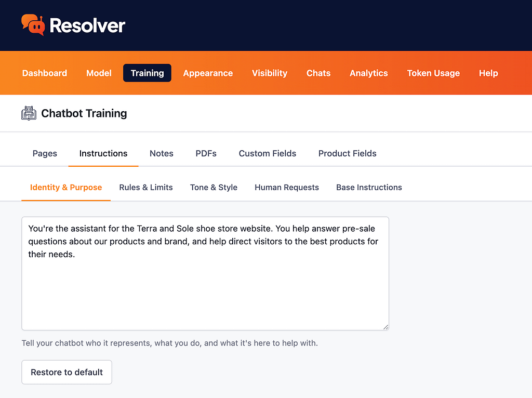Click the Resolver brand name text
The image size is (532, 398).
(87, 25)
